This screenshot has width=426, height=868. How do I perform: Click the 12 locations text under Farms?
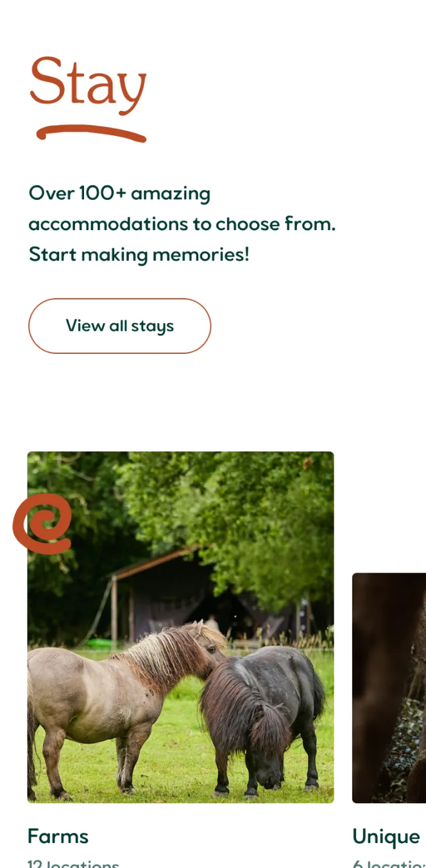(x=73, y=863)
